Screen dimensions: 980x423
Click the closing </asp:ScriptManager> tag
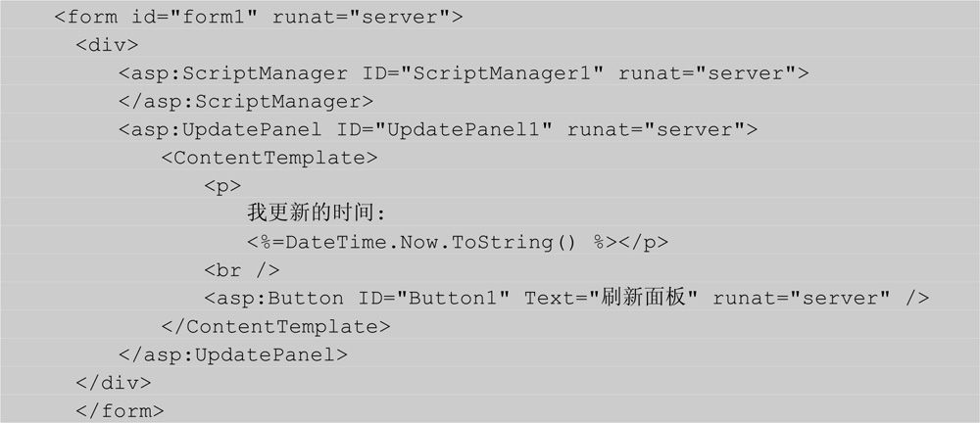click(x=246, y=102)
